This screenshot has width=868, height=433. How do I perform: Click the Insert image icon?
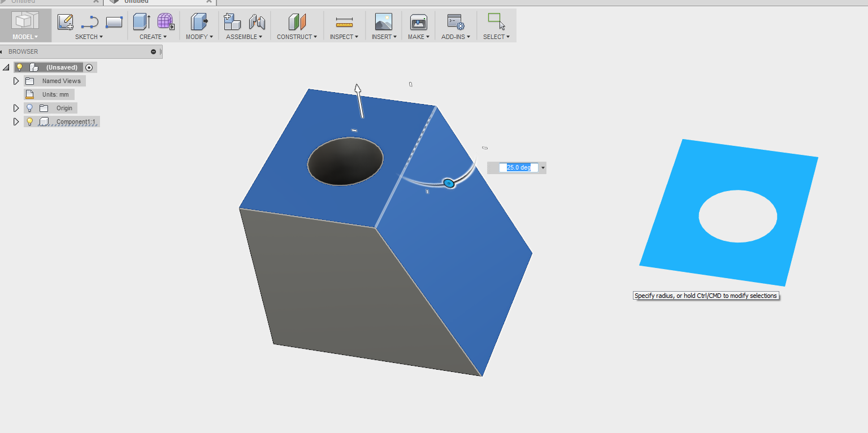click(384, 22)
